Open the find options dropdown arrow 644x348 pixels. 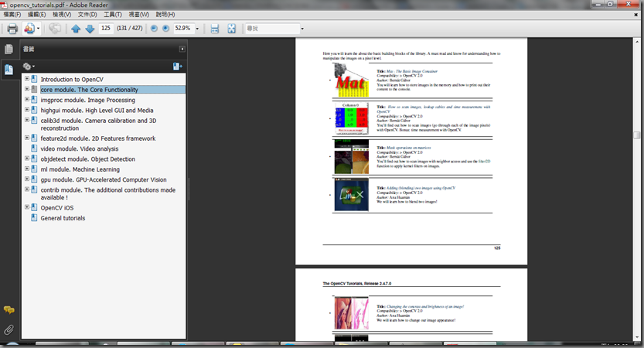302,29
